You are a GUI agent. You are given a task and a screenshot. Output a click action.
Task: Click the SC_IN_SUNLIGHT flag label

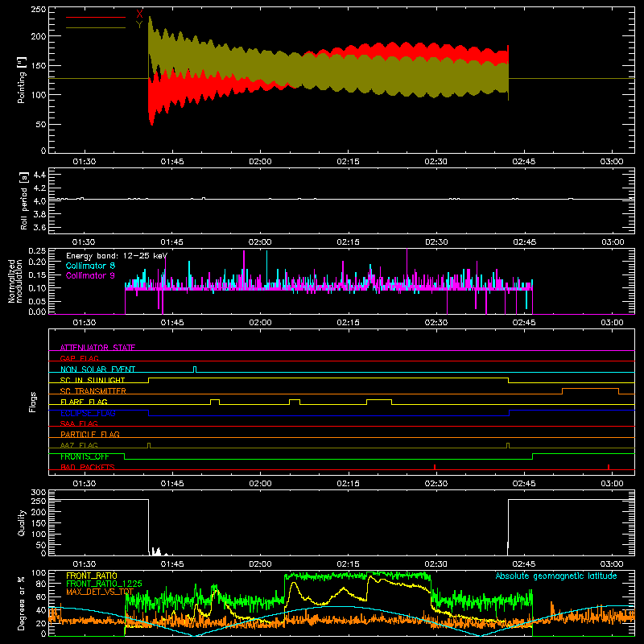pyautogui.click(x=93, y=380)
